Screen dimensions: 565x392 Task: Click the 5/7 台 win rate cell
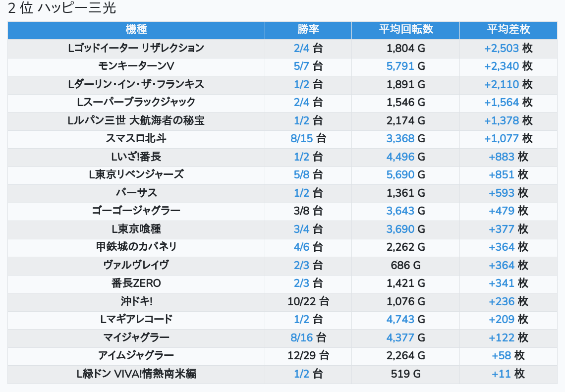click(308, 66)
